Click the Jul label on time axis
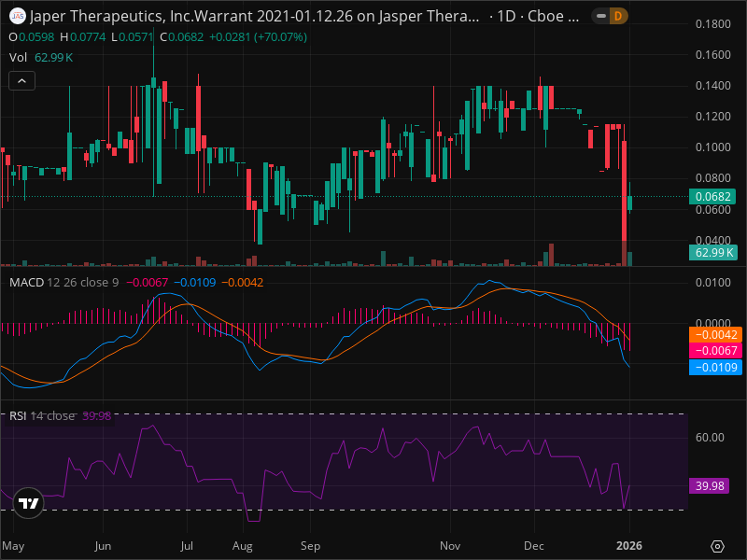Viewport: 747px width, 560px height. 186,546
